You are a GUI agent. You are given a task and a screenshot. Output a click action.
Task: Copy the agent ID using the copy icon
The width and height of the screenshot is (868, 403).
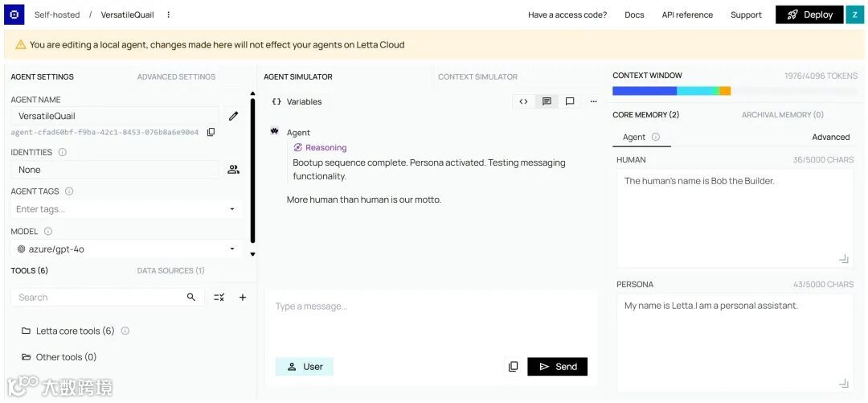pos(211,132)
